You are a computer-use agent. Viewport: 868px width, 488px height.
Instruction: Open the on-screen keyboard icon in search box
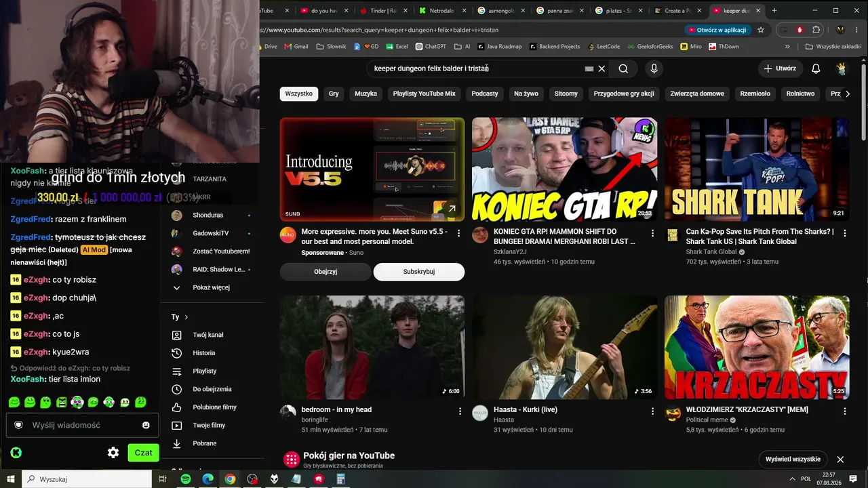(x=589, y=68)
